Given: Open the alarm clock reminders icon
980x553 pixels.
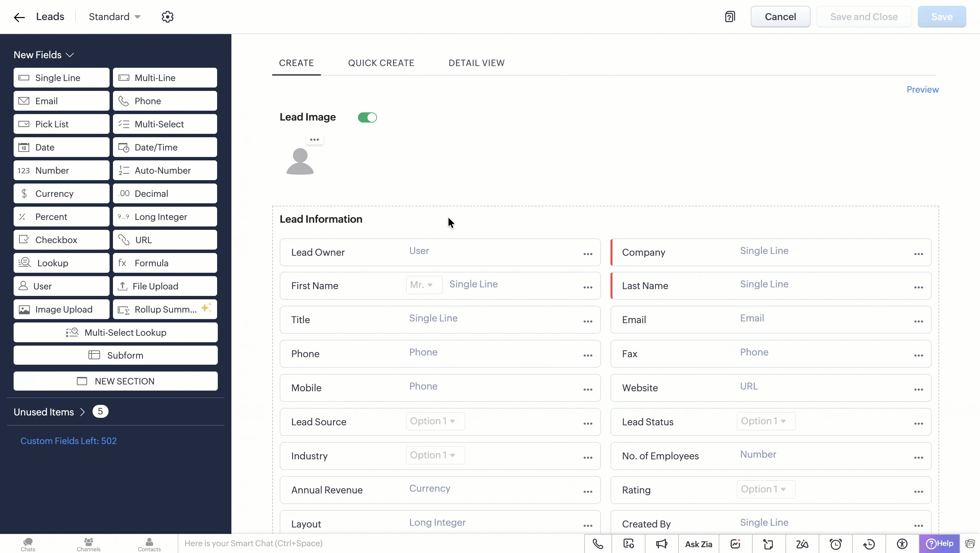Looking at the screenshot, I should [835, 544].
